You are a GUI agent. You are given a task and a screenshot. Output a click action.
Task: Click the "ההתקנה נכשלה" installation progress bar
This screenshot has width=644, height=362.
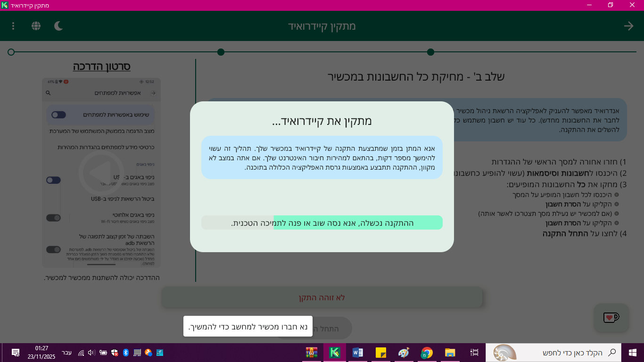point(322,222)
